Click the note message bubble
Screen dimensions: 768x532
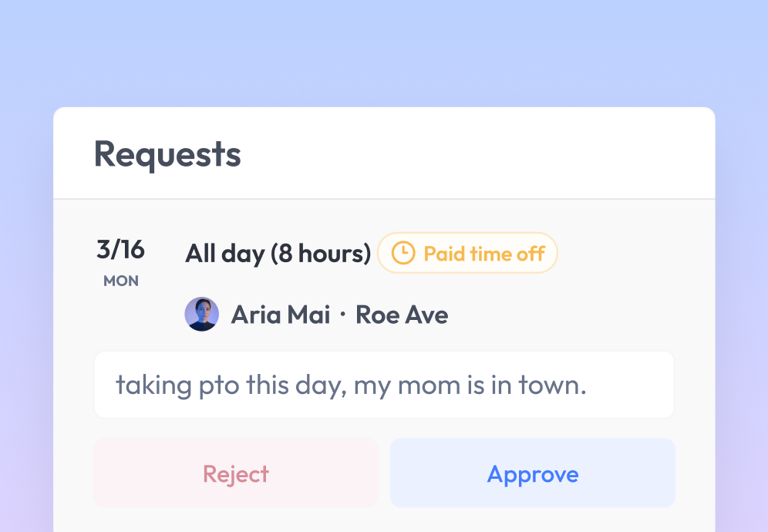click(383, 384)
